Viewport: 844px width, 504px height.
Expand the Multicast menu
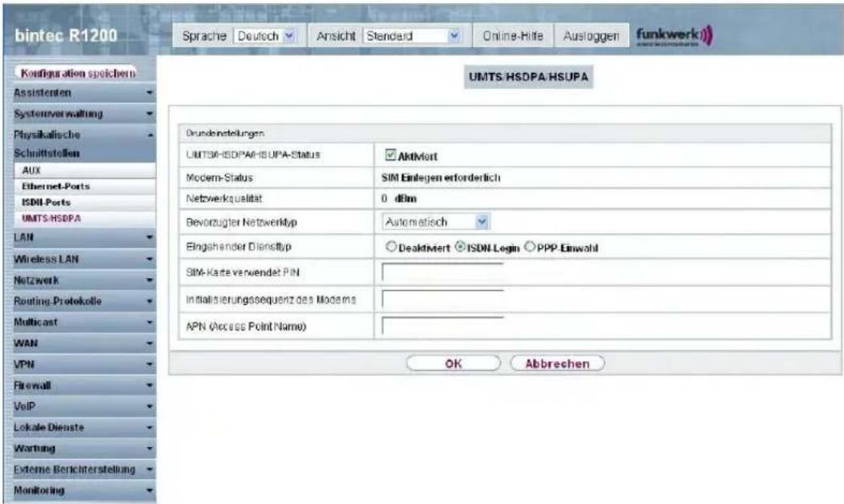[x=83, y=321]
